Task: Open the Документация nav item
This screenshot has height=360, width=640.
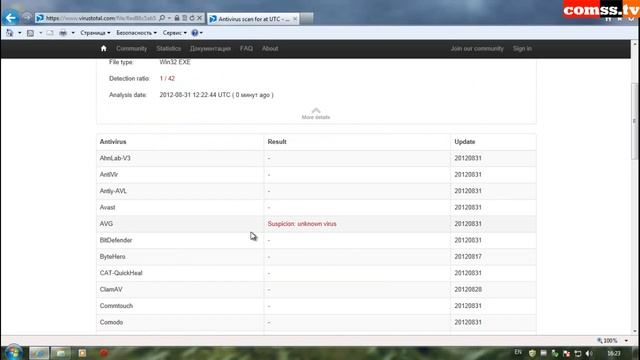Action: 210,49
